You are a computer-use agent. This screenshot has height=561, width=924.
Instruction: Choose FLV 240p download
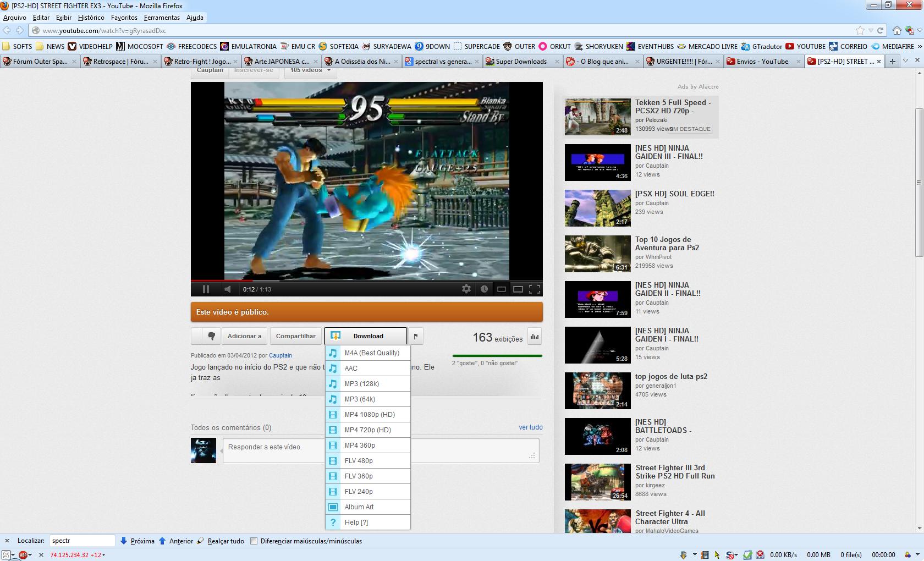point(368,492)
